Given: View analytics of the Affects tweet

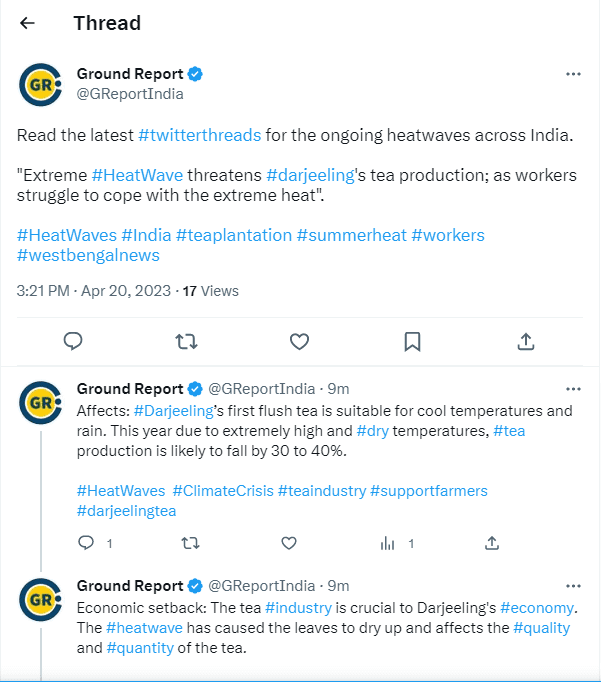Looking at the screenshot, I should tap(387, 543).
